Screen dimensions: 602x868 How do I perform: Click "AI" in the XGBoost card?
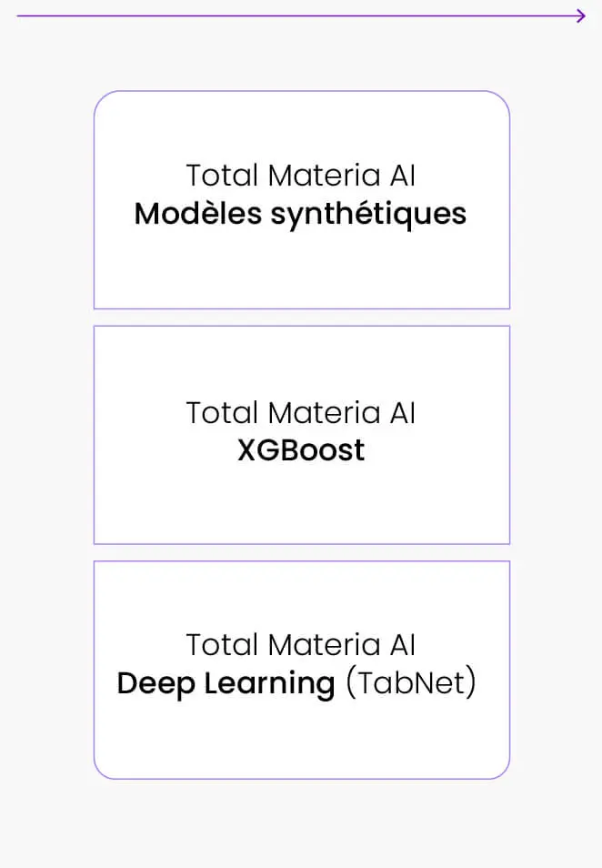coord(402,412)
